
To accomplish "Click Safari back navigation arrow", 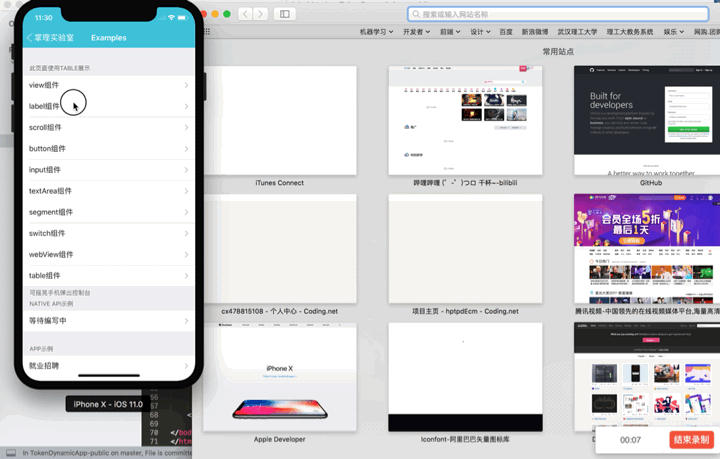I will (x=245, y=14).
